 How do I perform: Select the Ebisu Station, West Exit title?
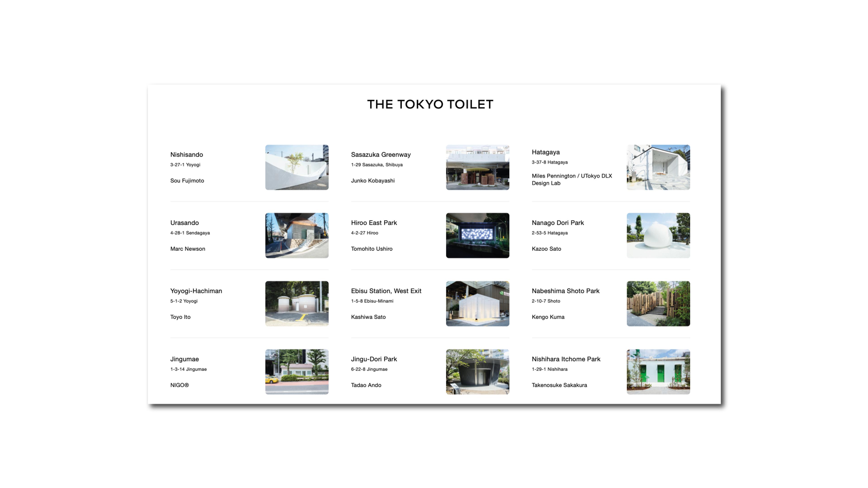coord(386,291)
